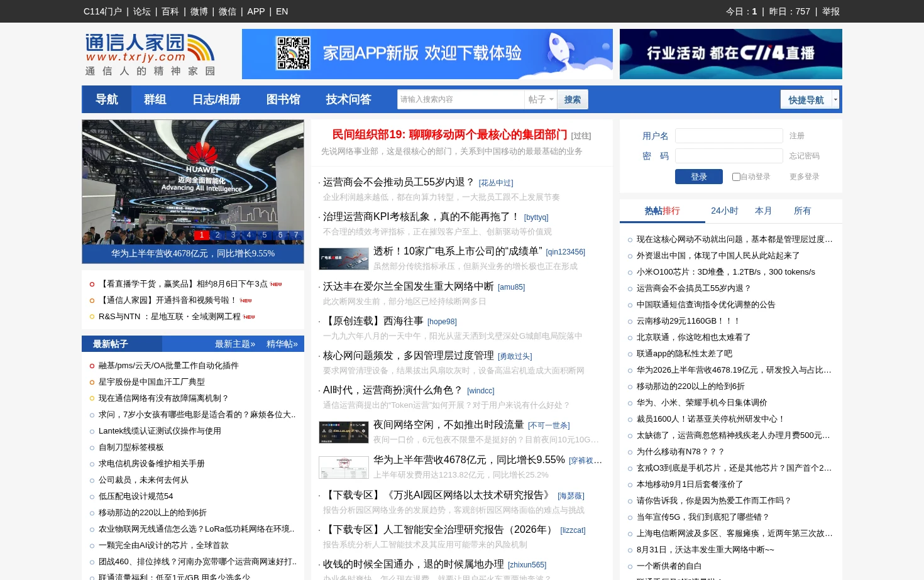This screenshot has height=580, width=924.
Task: Open the 日志/相册 menu item
Action: coord(217,99)
